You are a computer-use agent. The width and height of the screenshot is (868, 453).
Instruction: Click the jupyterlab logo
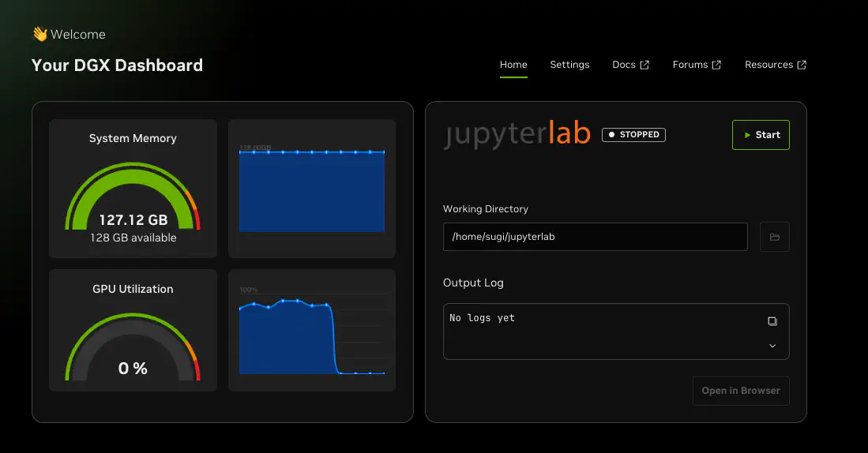click(x=517, y=135)
